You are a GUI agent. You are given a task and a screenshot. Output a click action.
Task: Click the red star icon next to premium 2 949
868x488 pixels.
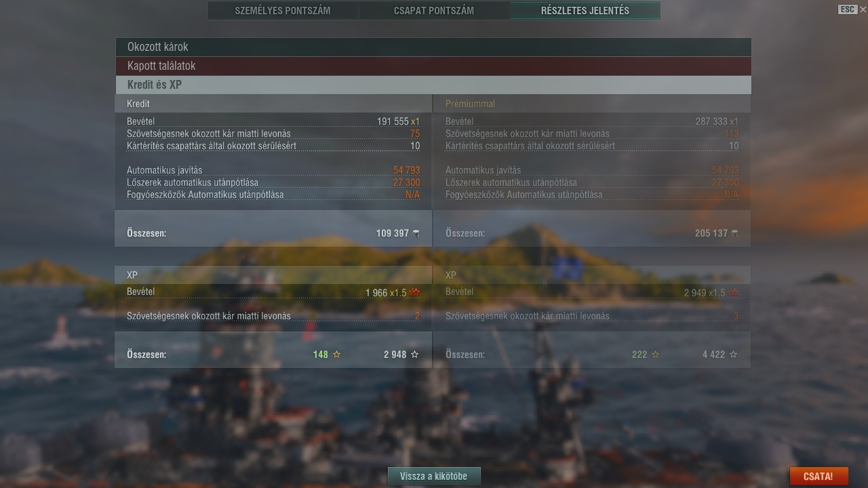point(734,293)
